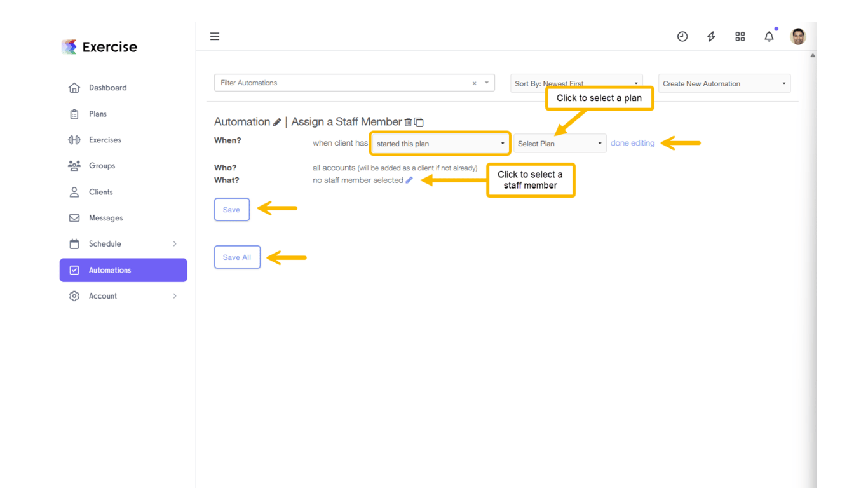
Task: Expand the Schedule sidebar section
Action: [105, 244]
